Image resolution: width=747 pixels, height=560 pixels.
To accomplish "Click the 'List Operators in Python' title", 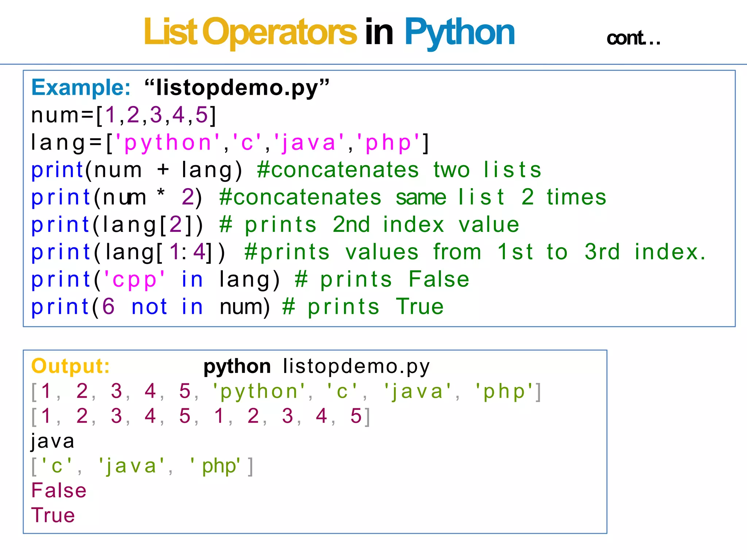I will coord(329,32).
